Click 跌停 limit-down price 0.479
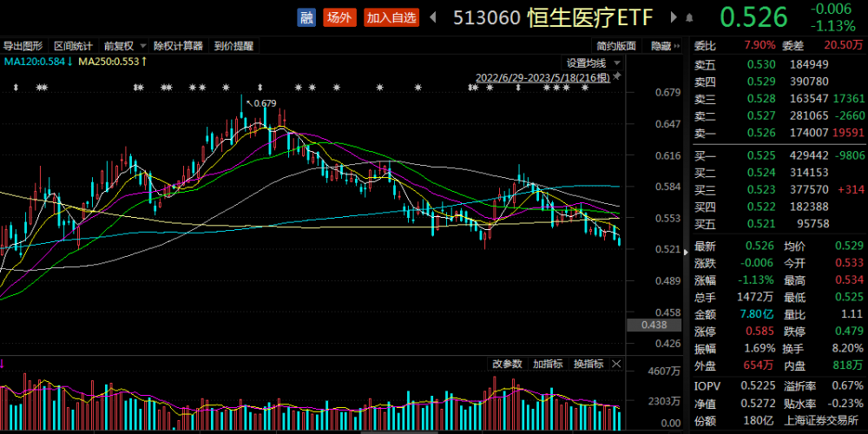The width and height of the screenshot is (868, 434). click(849, 332)
